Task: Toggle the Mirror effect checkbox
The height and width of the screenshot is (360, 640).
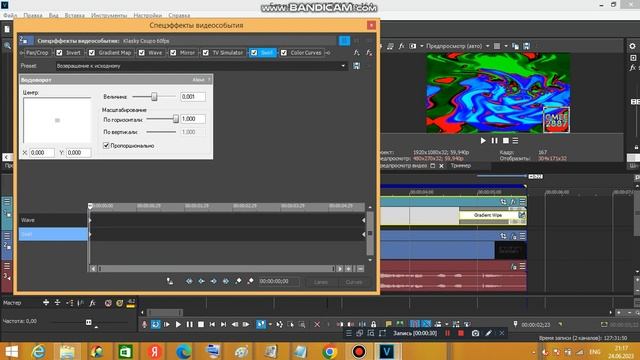Action: pyautogui.click(x=173, y=53)
